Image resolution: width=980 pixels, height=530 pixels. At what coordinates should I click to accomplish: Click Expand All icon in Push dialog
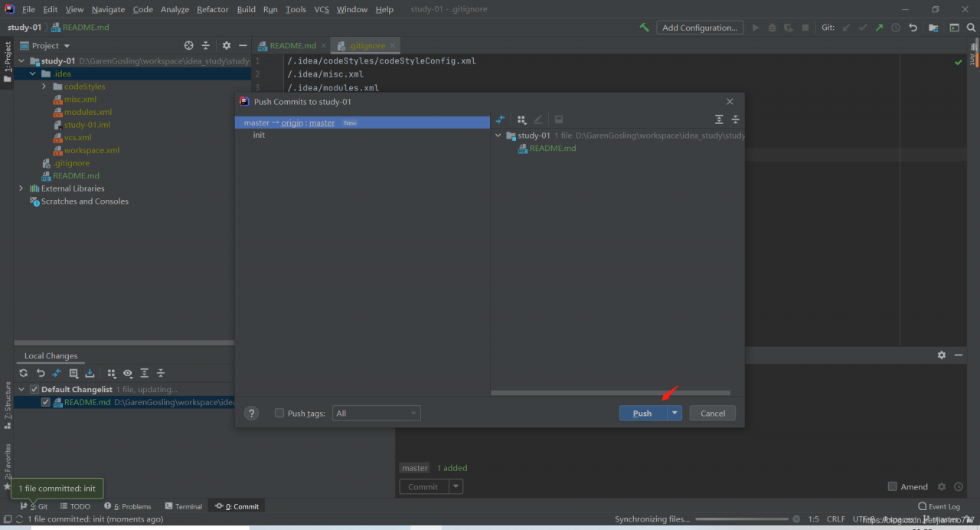pyautogui.click(x=719, y=119)
